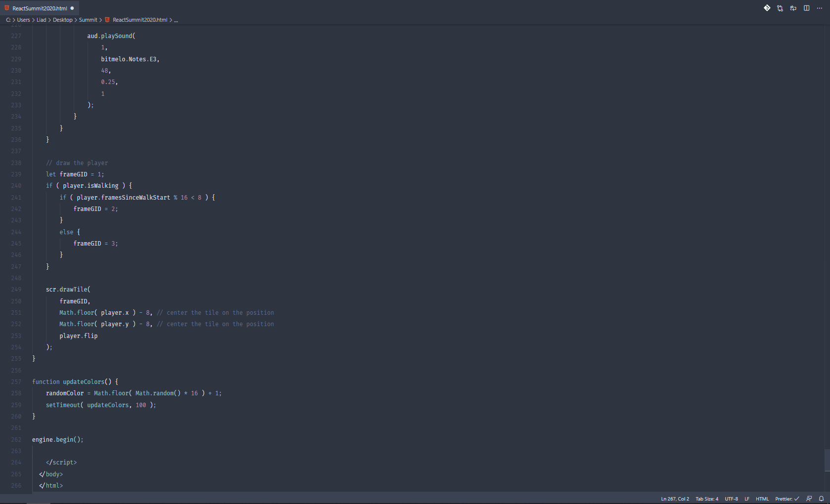The width and height of the screenshot is (830, 504).
Task: Click 'setTimeout( updateColors, 100 );' line
Action: [x=101, y=405]
